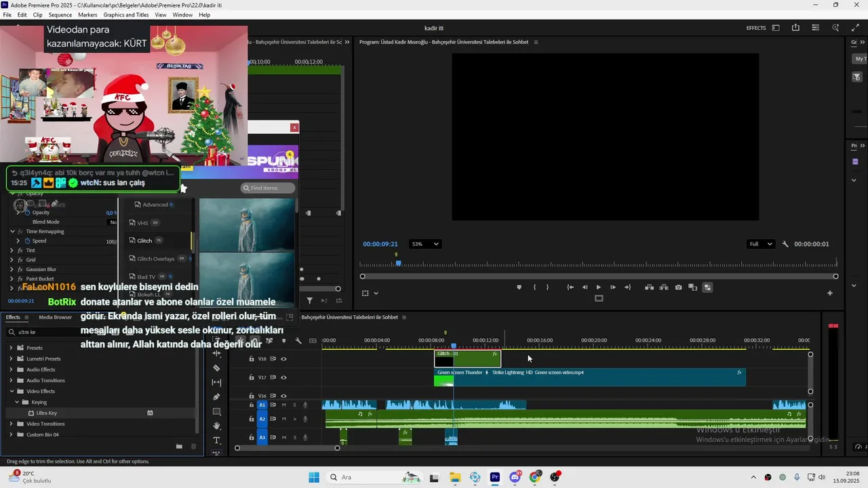Open Windows Start menu

(314, 477)
